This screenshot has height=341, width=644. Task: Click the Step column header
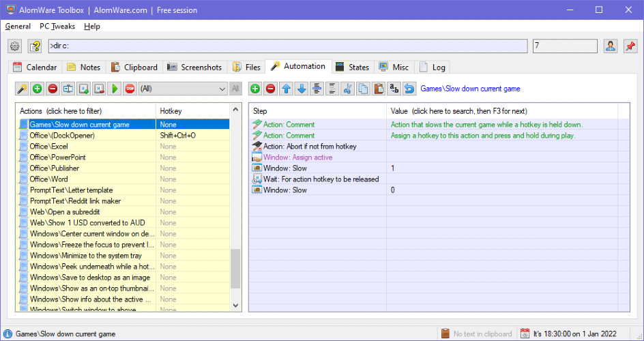coord(317,110)
